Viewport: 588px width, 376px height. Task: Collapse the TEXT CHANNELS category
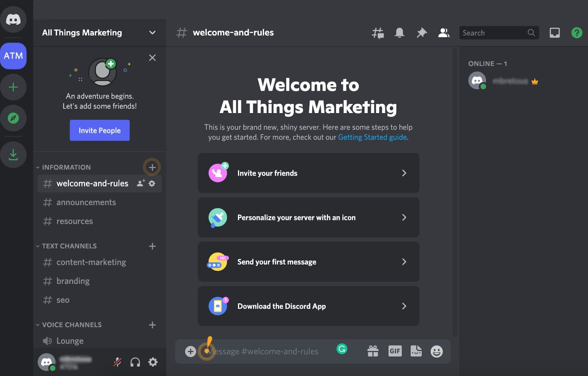(x=69, y=246)
